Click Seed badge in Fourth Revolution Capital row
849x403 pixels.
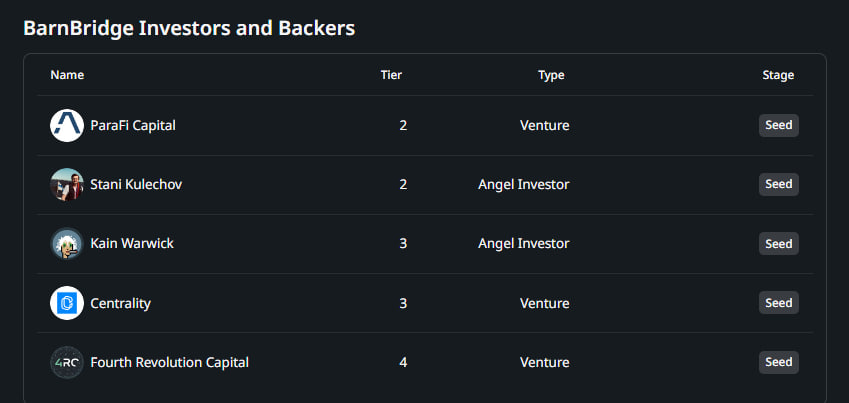(x=778, y=362)
